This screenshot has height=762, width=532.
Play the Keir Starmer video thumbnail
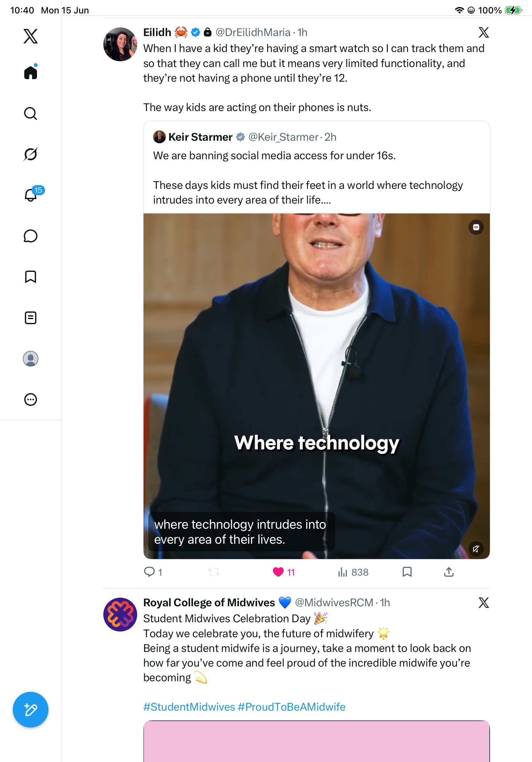(316, 386)
